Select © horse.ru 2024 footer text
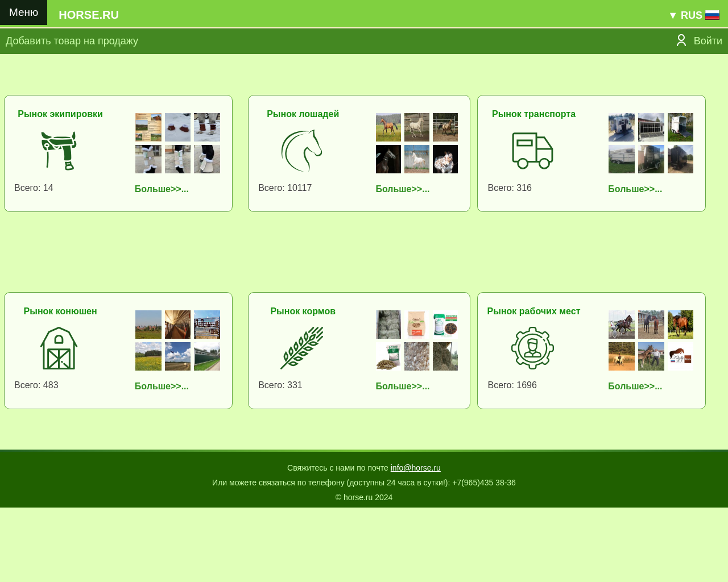728x582 pixels. [x=364, y=497]
